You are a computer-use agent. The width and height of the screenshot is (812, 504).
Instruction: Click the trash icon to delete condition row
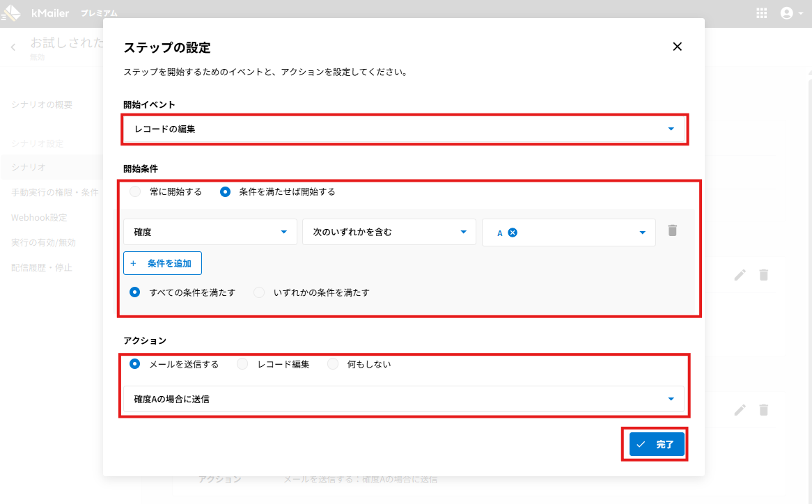point(672,230)
